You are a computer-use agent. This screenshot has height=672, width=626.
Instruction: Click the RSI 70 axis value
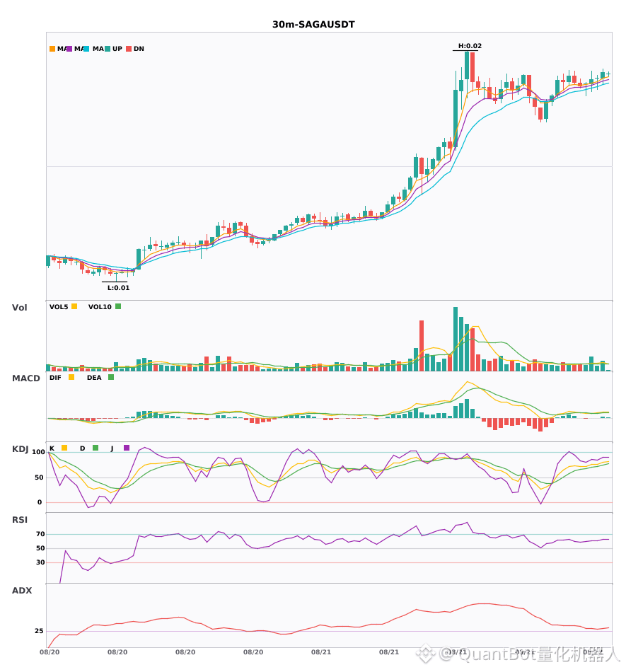[x=40, y=534]
